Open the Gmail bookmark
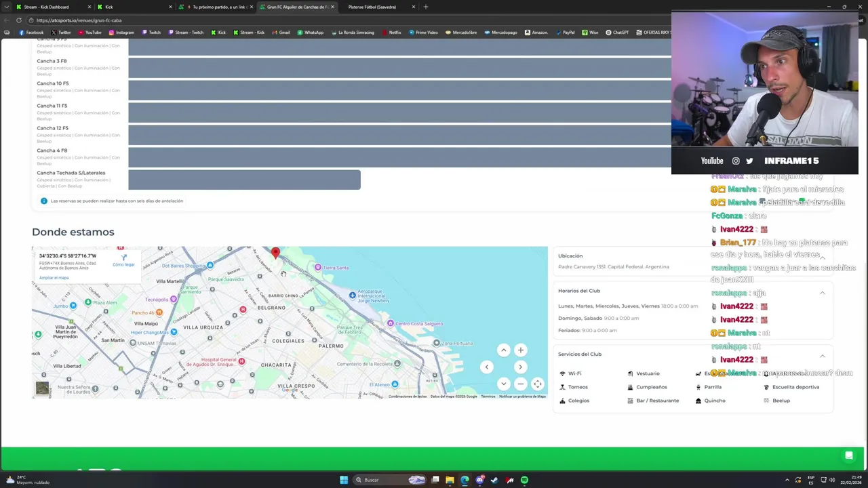868x488 pixels. pyautogui.click(x=280, y=33)
